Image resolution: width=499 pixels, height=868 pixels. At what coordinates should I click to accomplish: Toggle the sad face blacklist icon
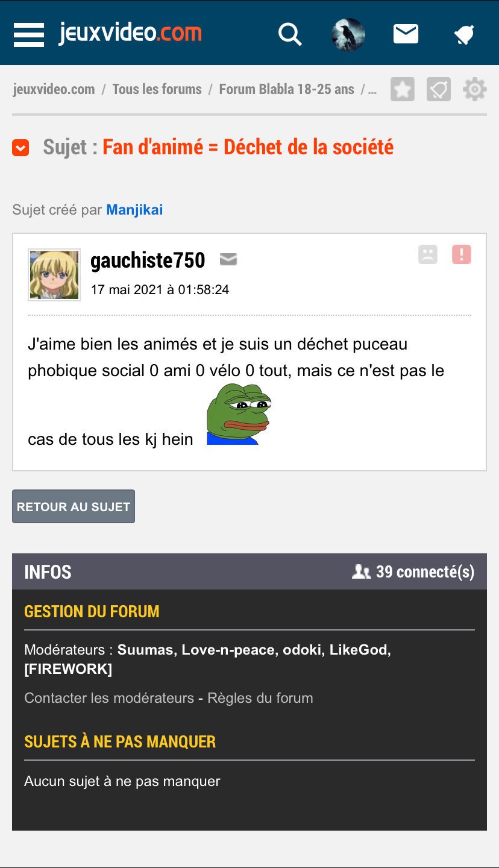point(428,255)
